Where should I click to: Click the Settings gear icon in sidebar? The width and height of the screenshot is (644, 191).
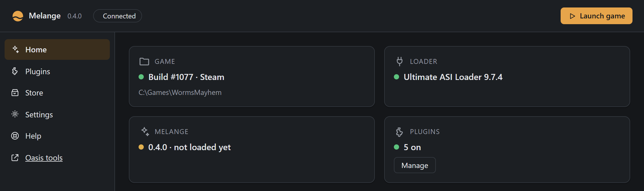[15, 114]
